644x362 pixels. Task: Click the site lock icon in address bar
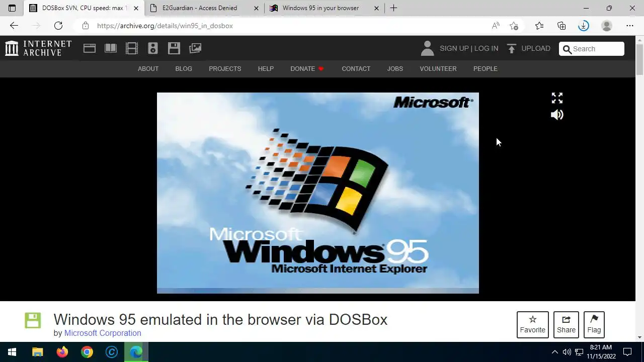coord(86,26)
